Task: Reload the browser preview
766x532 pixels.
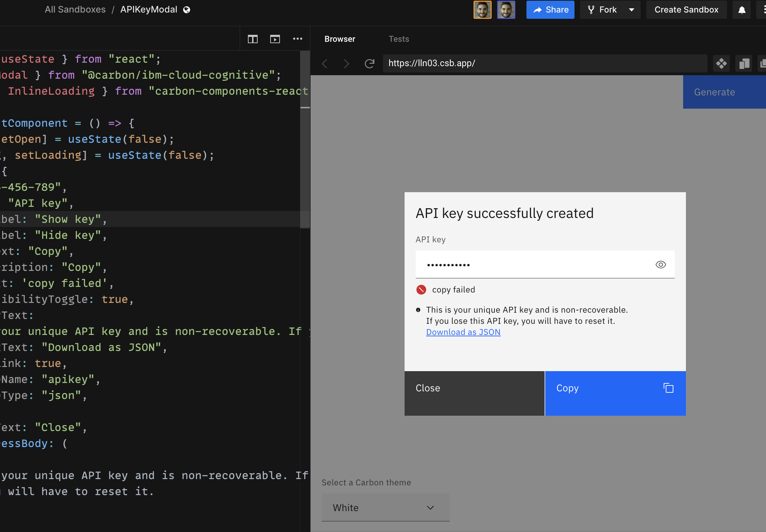Action: pos(369,63)
